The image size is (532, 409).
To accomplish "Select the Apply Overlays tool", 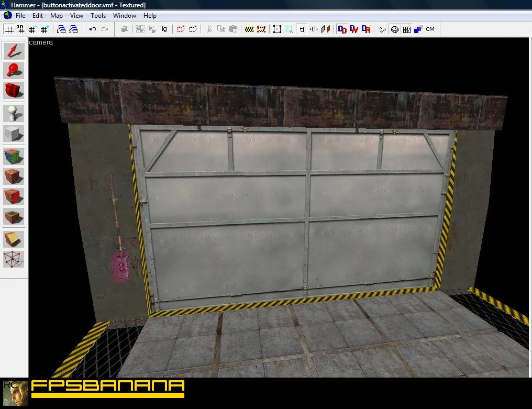I will point(14,217).
